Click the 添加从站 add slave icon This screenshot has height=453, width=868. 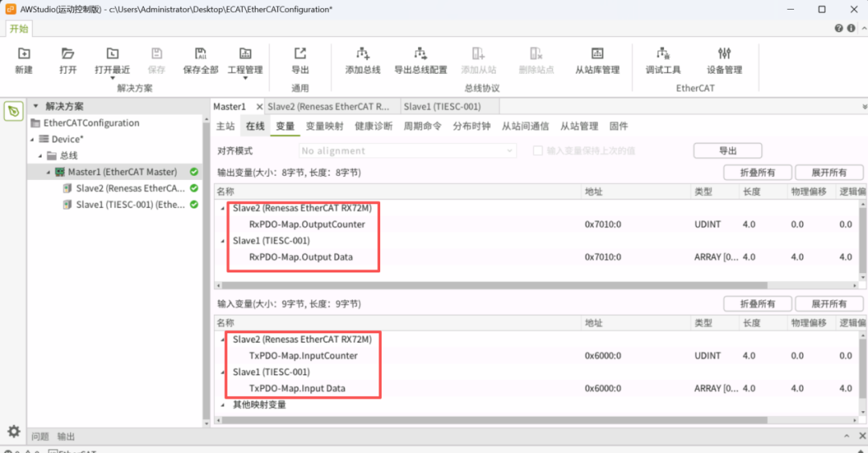pos(478,54)
